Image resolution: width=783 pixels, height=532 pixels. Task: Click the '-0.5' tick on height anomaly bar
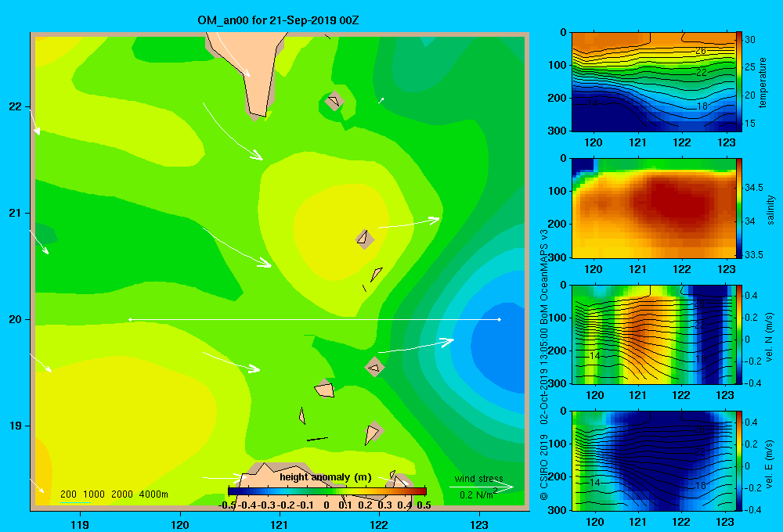pos(227,505)
